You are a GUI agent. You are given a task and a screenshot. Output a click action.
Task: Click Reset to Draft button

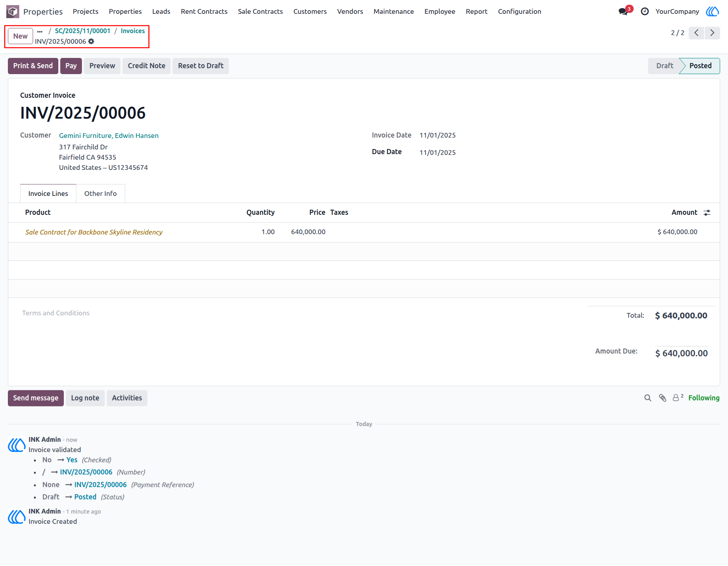(201, 66)
